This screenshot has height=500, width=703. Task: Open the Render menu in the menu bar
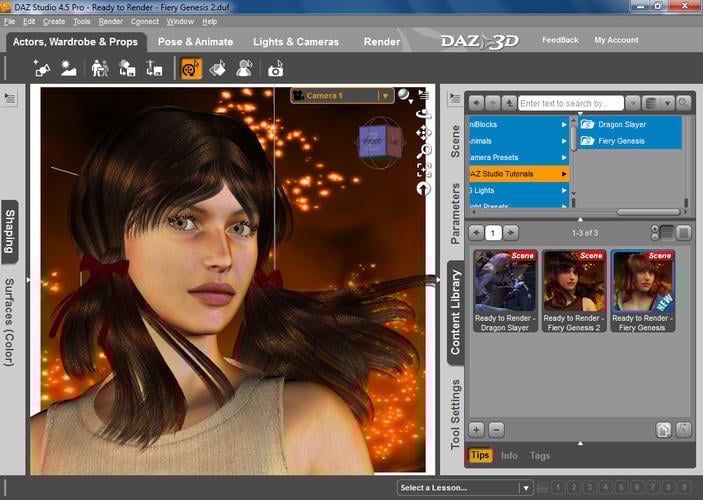coord(111,21)
